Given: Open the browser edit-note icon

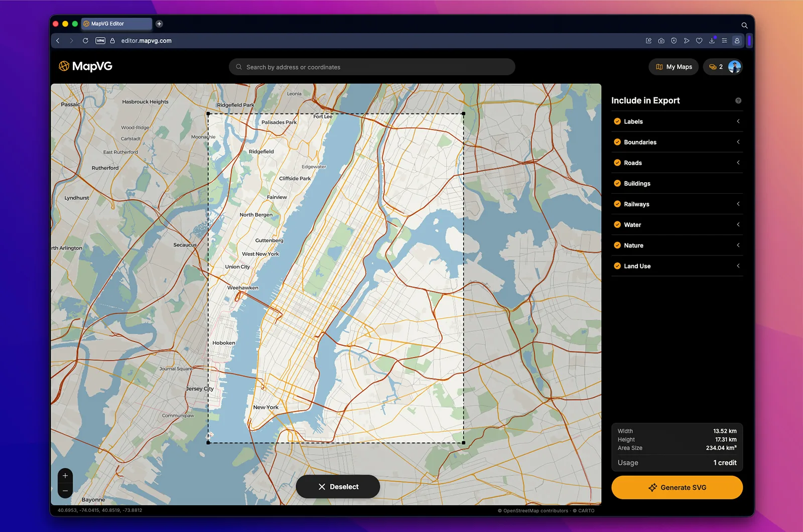Looking at the screenshot, I should (648, 41).
